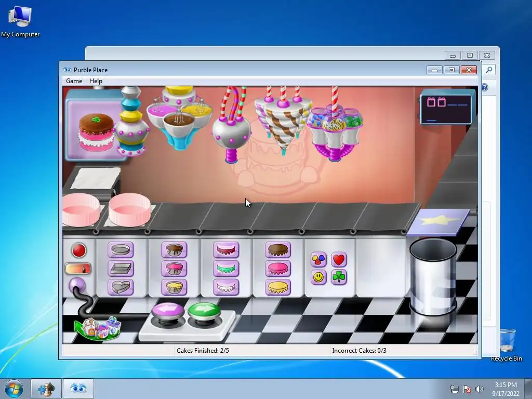Viewport: 532px width, 399px height.
Task: Apply pink top frosting button
Action: tap(278, 269)
